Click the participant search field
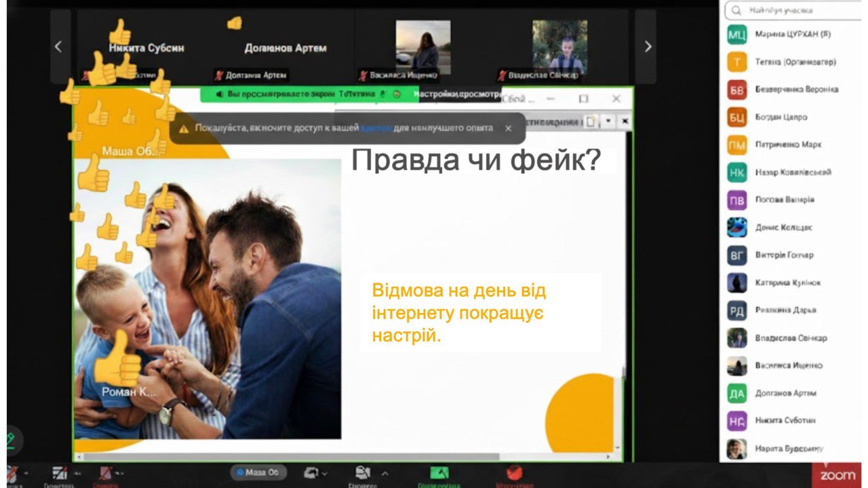This screenshot has height=488, width=868. (x=790, y=11)
